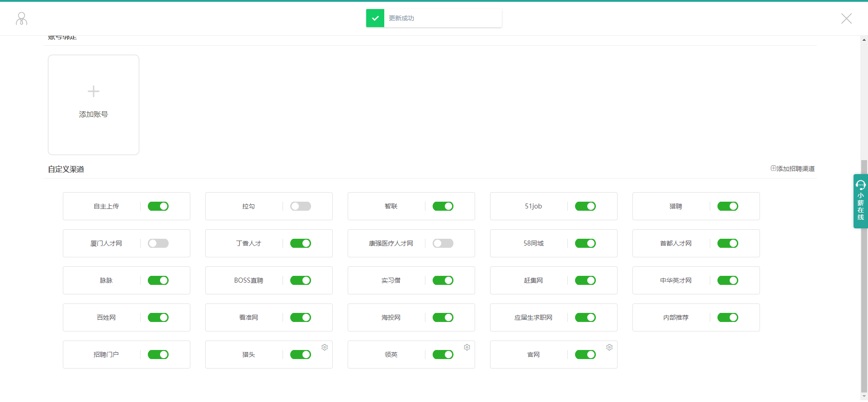Enable the 拉勾 channel switch
The image size is (868, 402).
coord(301,206)
